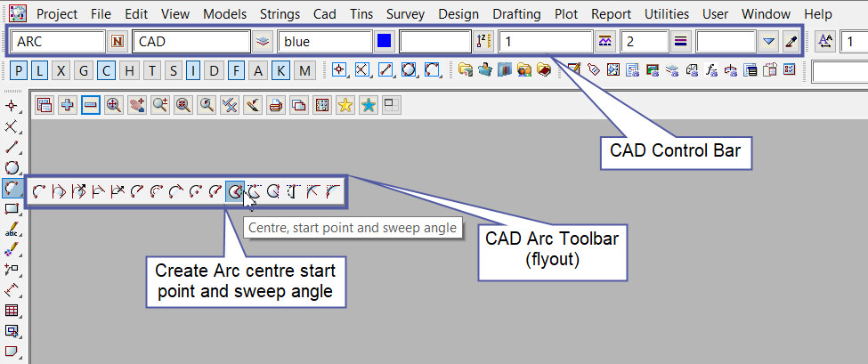Click the first arc icon in the arc flyout

[39, 192]
